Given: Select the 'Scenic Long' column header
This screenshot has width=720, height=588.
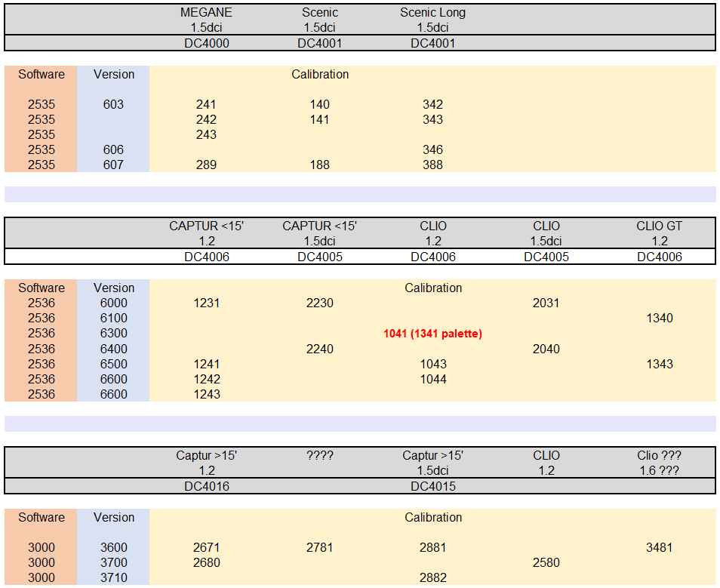Looking at the screenshot, I should 432,12.
